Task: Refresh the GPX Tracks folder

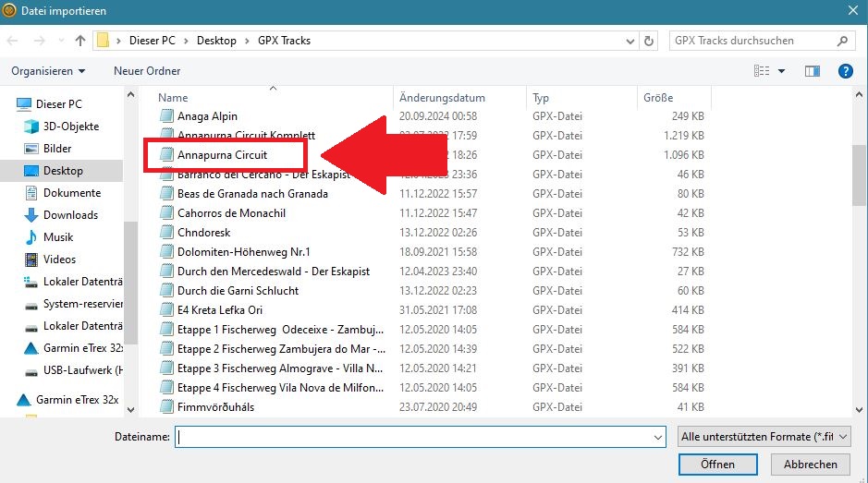Action: pyautogui.click(x=648, y=41)
